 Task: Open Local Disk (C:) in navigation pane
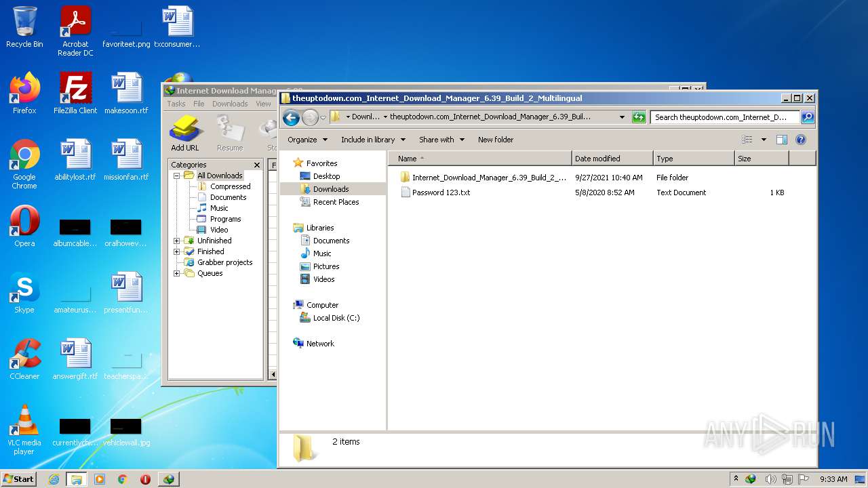(x=336, y=318)
